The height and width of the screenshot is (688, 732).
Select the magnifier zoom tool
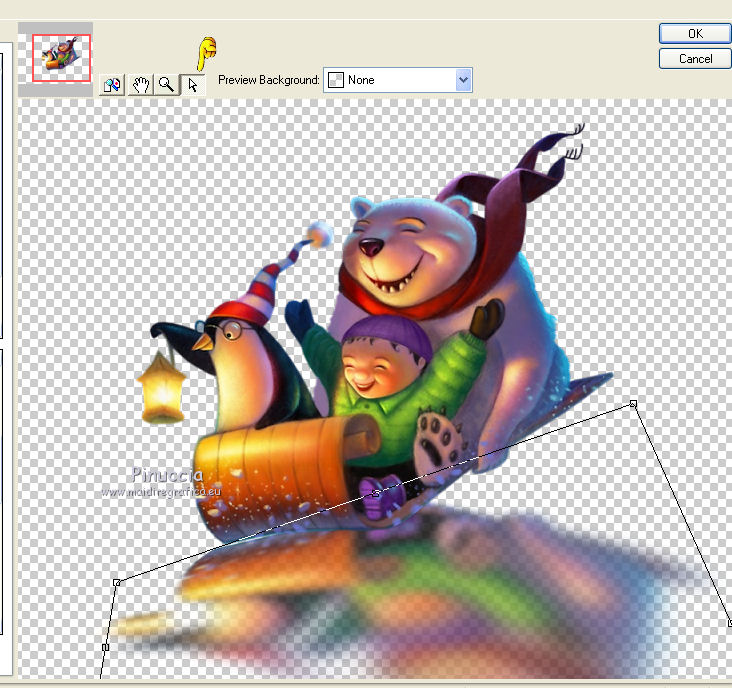tap(167, 84)
